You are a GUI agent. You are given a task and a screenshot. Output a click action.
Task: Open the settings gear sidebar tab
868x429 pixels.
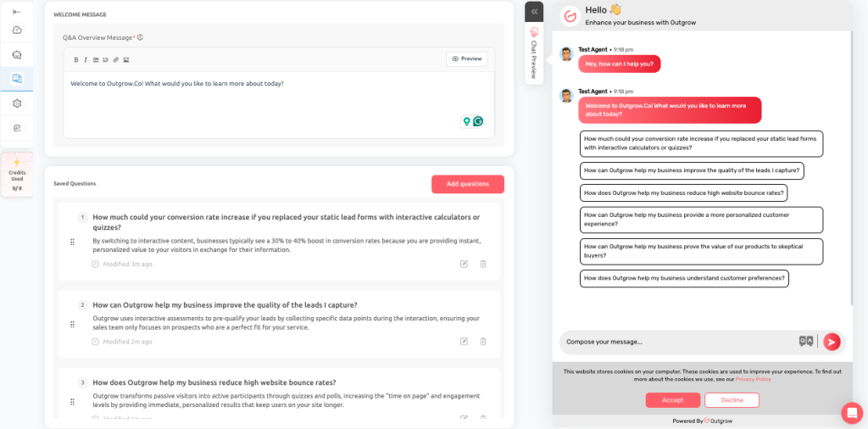(x=17, y=103)
